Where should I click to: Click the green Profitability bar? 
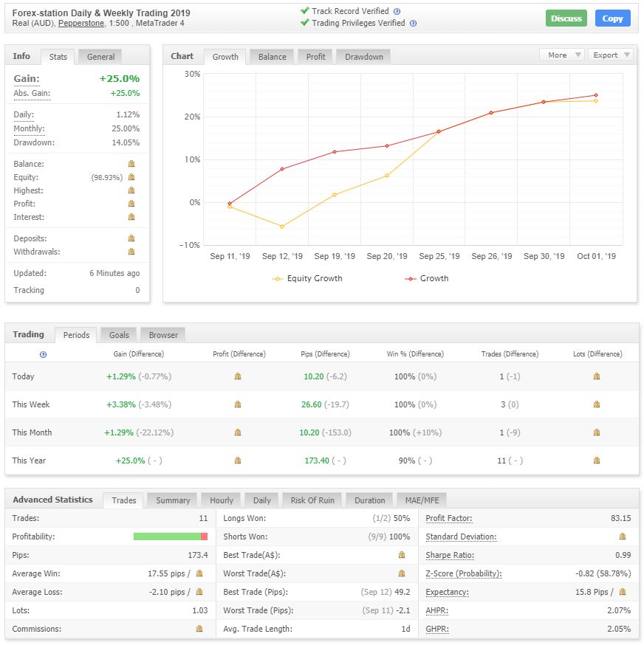(x=167, y=537)
